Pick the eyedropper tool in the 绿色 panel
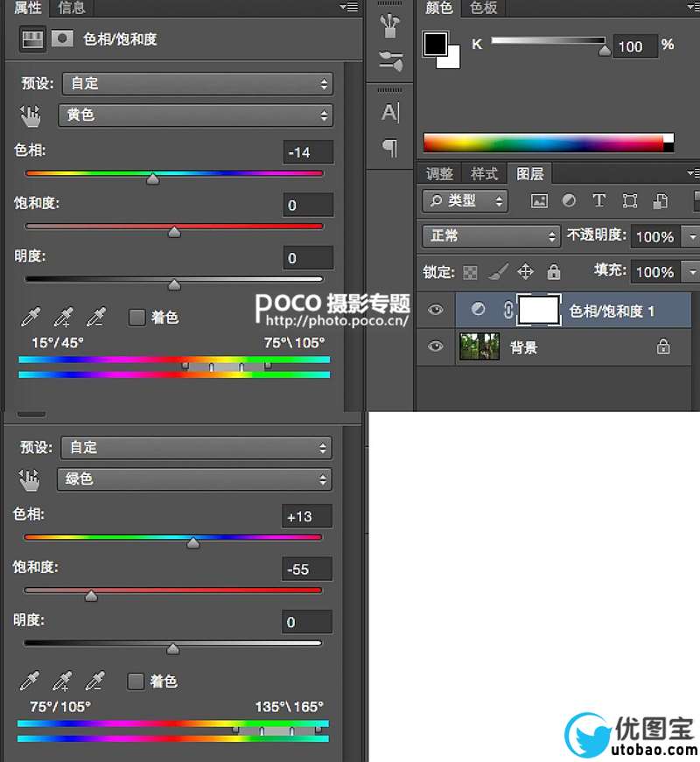This screenshot has width=700, height=762. (29, 681)
